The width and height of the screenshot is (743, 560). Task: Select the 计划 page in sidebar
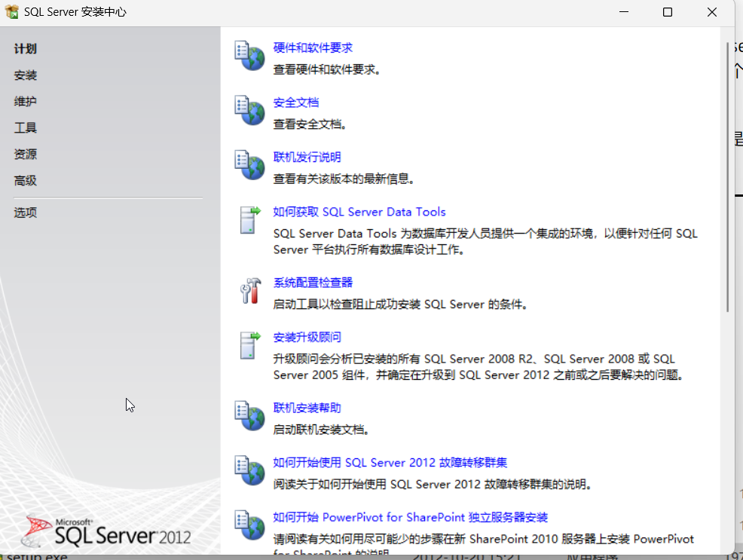[x=25, y=49]
